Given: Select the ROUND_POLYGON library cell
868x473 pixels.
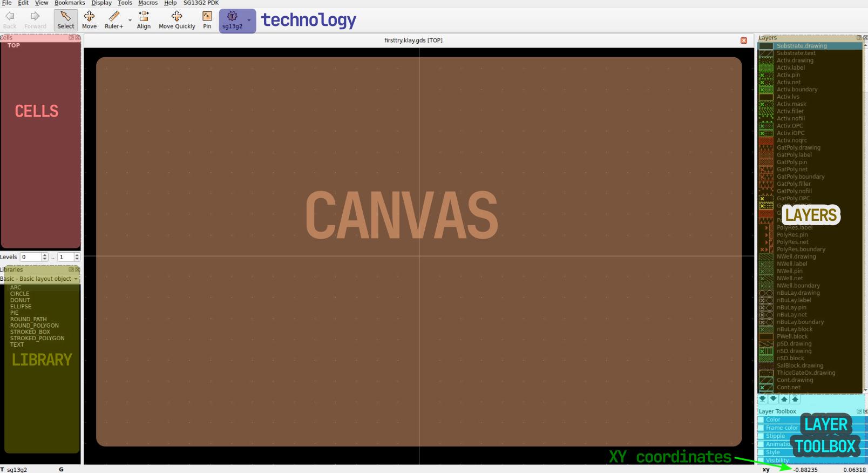Looking at the screenshot, I should pyautogui.click(x=34, y=326).
